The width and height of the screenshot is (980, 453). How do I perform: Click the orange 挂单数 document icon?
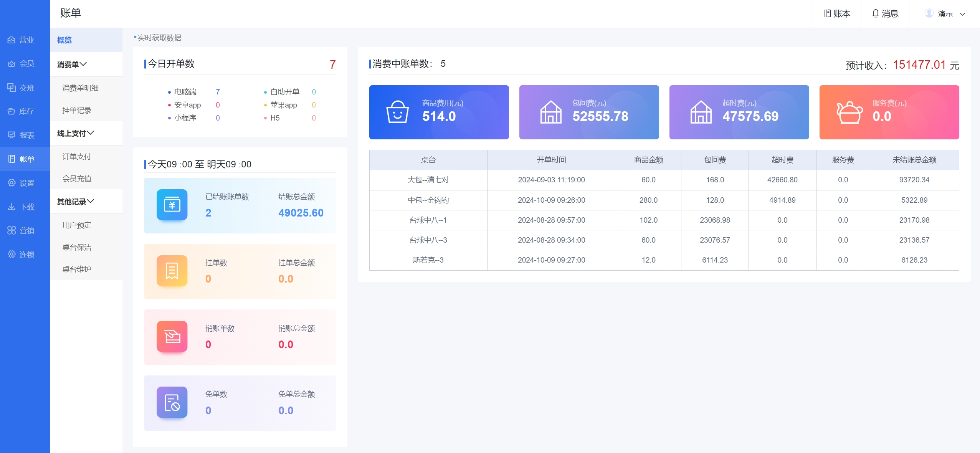point(172,271)
